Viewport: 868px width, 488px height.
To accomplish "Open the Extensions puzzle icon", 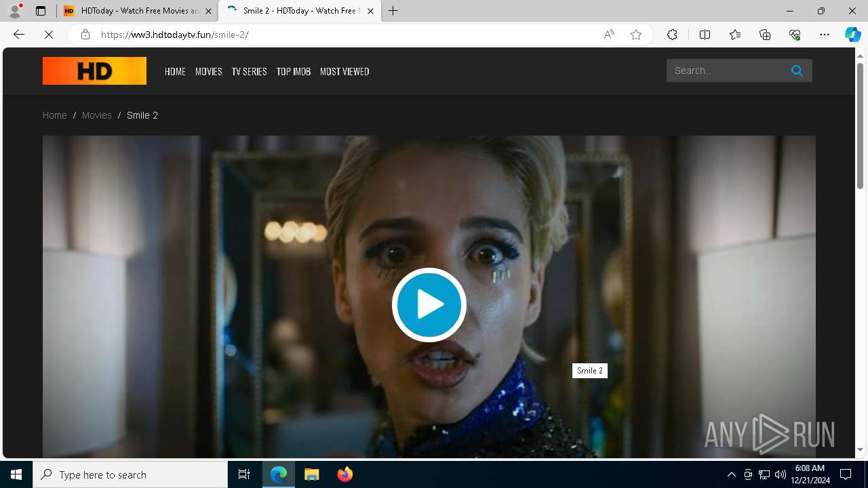I will 672,35.
